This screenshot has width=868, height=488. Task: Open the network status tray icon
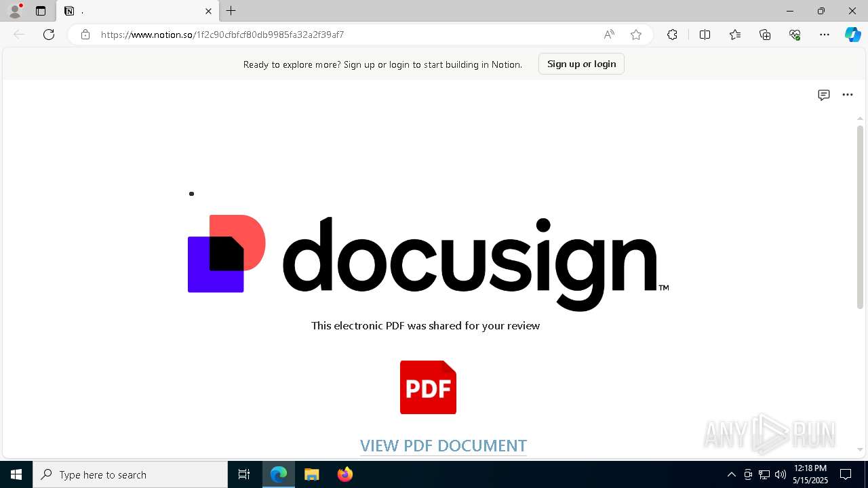(764, 474)
